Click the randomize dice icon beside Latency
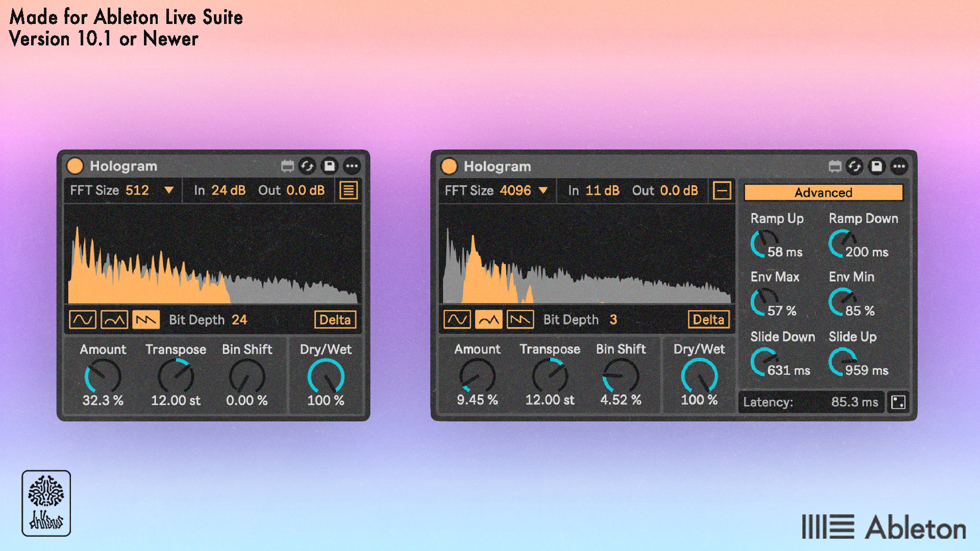Image resolution: width=980 pixels, height=551 pixels. 898,402
